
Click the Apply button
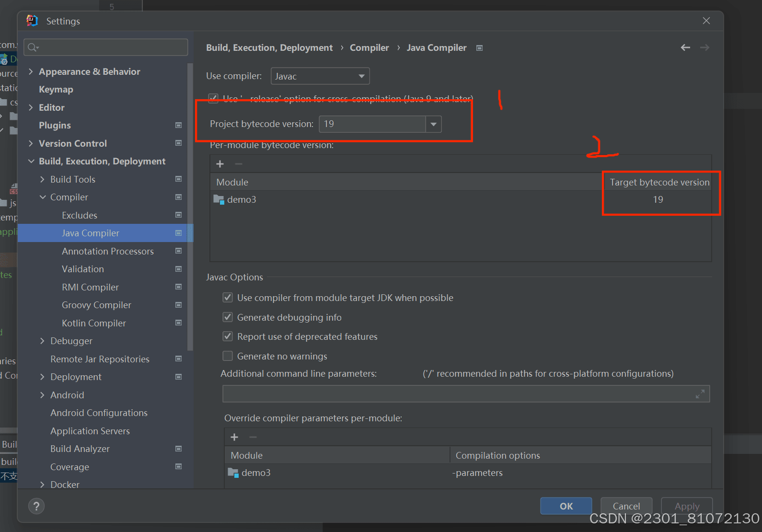click(687, 506)
